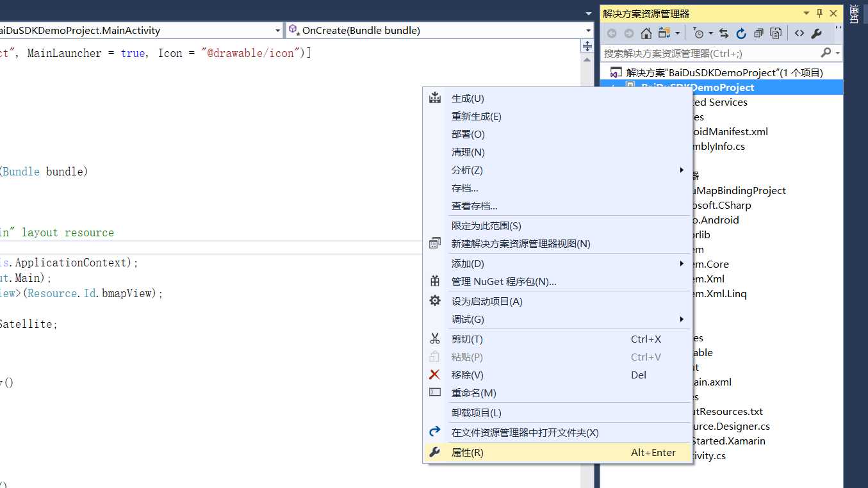Toggle Show All Files icon
Screen dimensions: 868x488
click(x=776, y=33)
